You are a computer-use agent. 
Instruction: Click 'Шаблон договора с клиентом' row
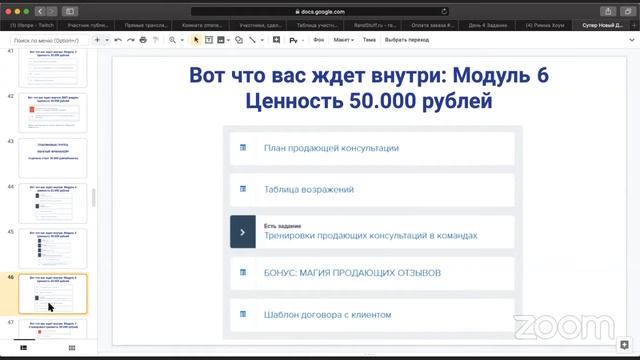click(x=372, y=315)
